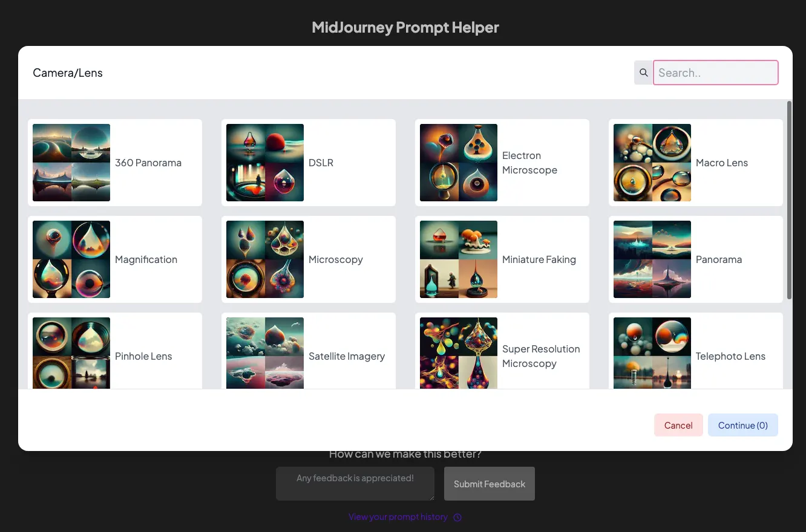Pick the Telephoto Lens option
Image resolution: width=806 pixels, height=532 pixels.
click(696, 351)
